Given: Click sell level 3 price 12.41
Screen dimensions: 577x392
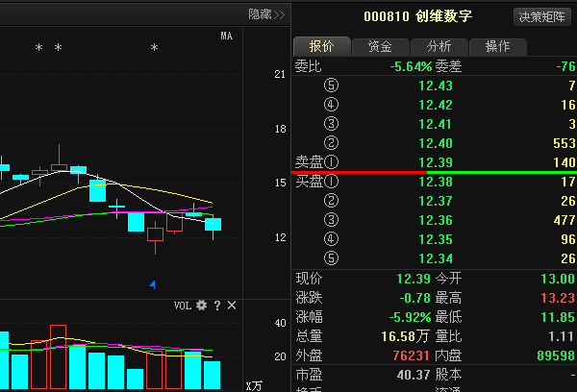Looking at the screenshot, I should [436, 124].
